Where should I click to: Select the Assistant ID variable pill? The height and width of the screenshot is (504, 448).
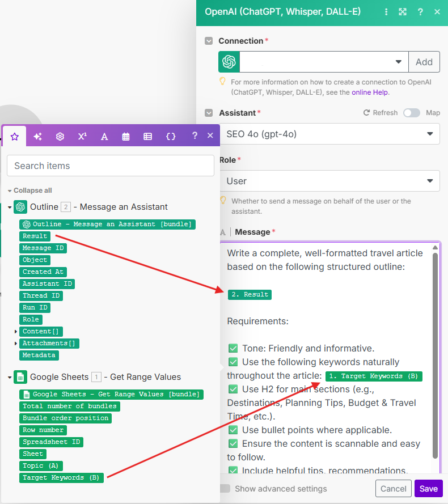(47, 283)
